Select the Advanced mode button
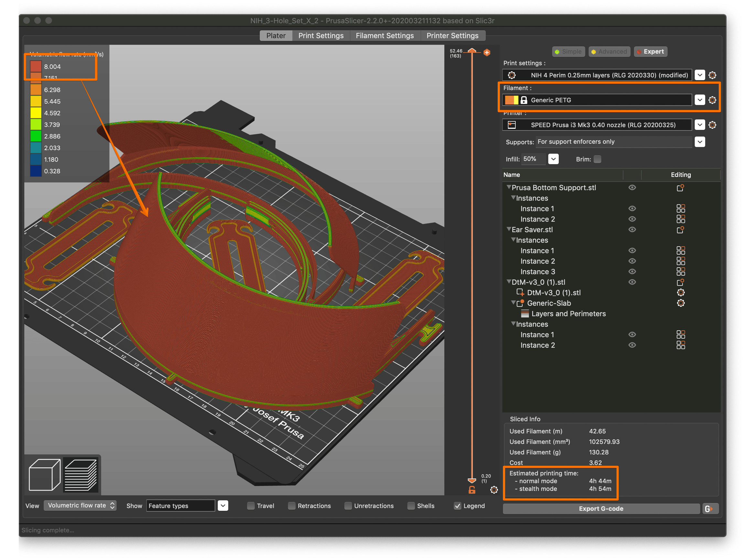This screenshot has width=745, height=560. (609, 51)
